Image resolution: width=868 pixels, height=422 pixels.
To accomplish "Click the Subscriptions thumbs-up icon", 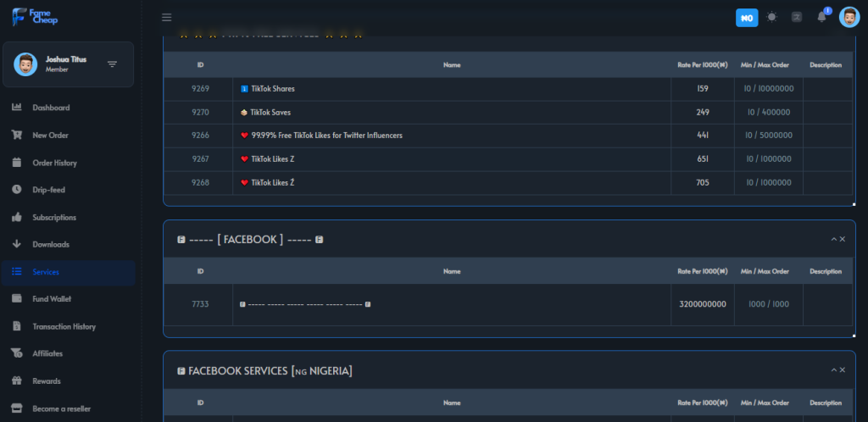I will [17, 217].
